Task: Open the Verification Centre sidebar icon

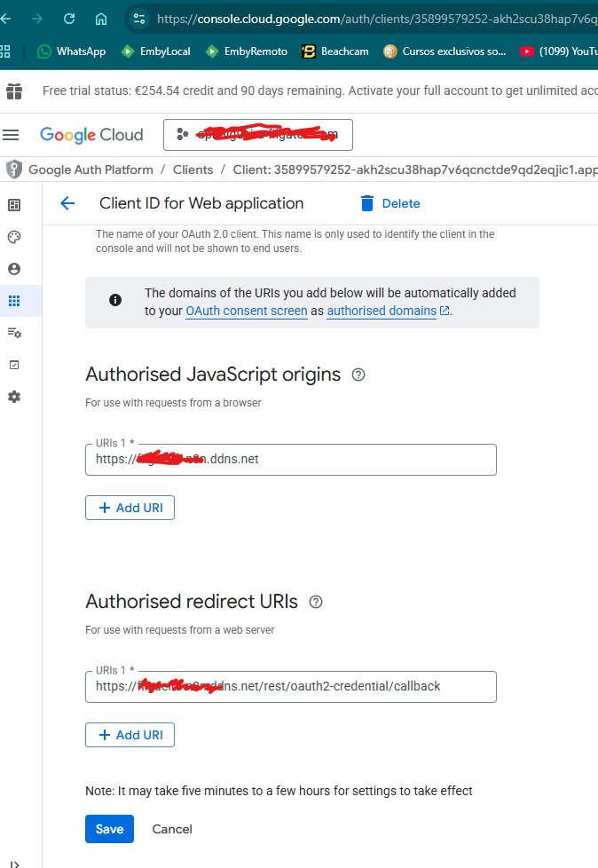Action: [x=14, y=365]
